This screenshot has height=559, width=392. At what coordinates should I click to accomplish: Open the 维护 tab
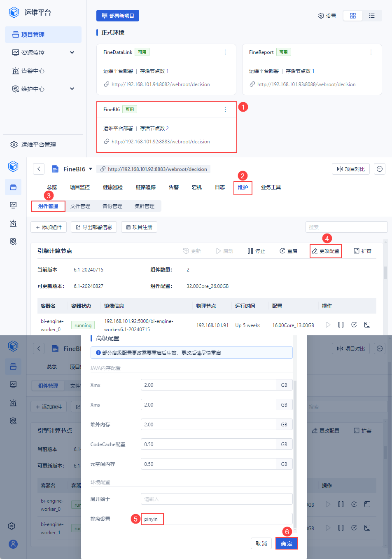click(x=243, y=187)
